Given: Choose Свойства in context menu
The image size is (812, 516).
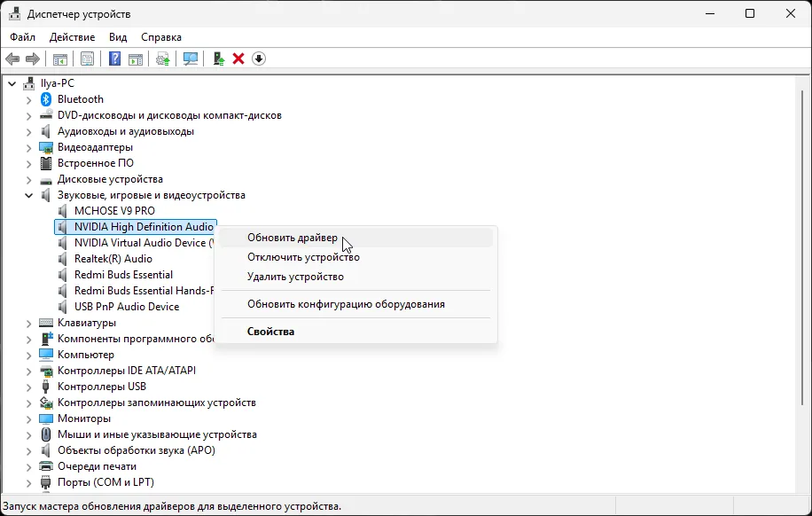Looking at the screenshot, I should [x=355, y=332].
